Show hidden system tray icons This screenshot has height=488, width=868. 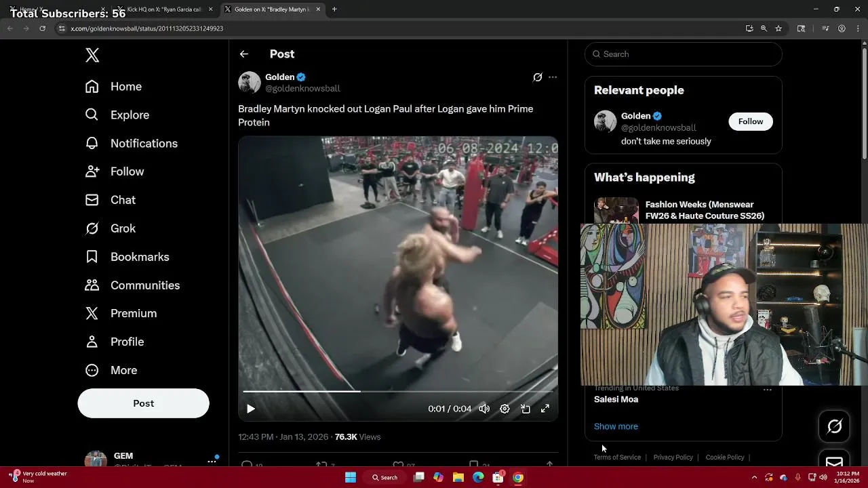click(x=755, y=478)
